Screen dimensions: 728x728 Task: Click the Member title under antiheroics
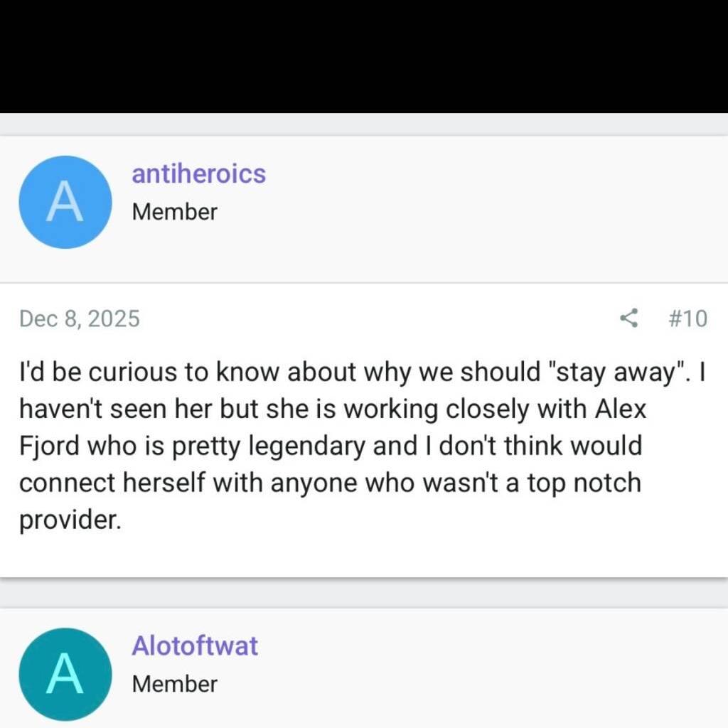[x=174, y=212]
